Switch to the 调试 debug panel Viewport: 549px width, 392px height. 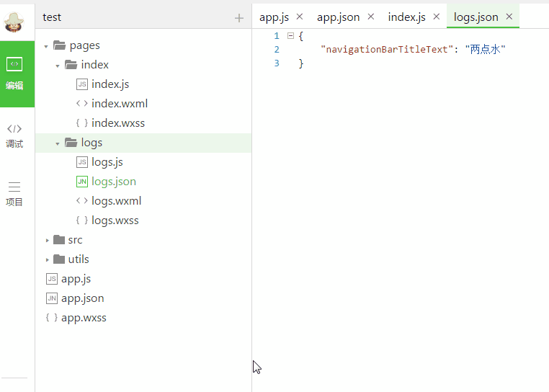[14, 135]
